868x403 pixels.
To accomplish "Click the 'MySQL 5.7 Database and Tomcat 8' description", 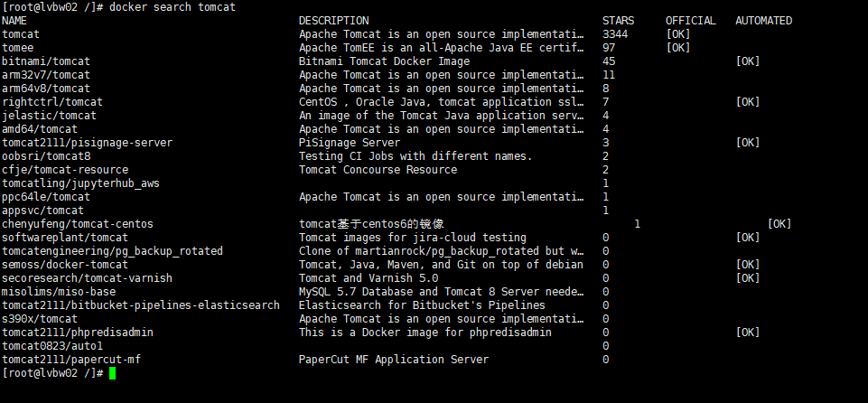I will tap(441, 292).
